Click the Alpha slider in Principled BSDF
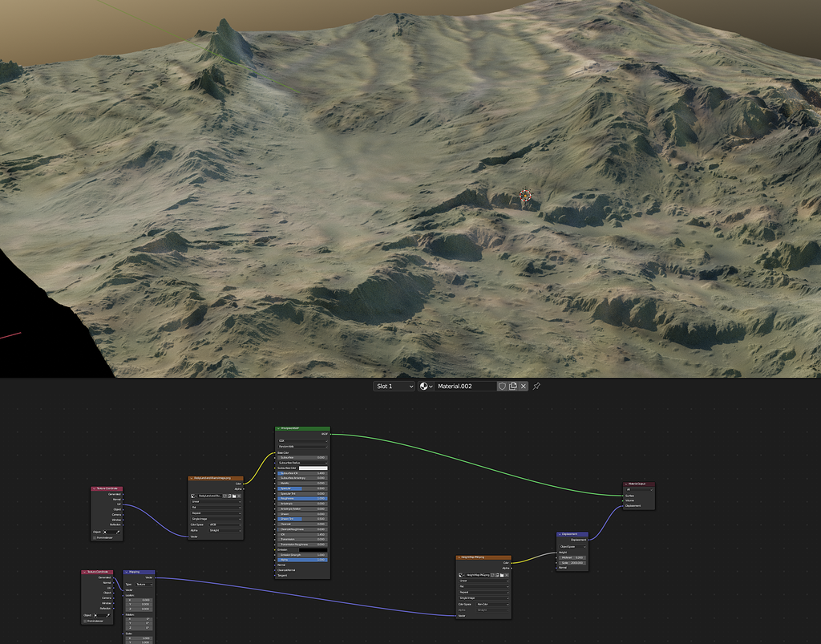The width and height of the screenshot is (821, 644). pos(302,560)
